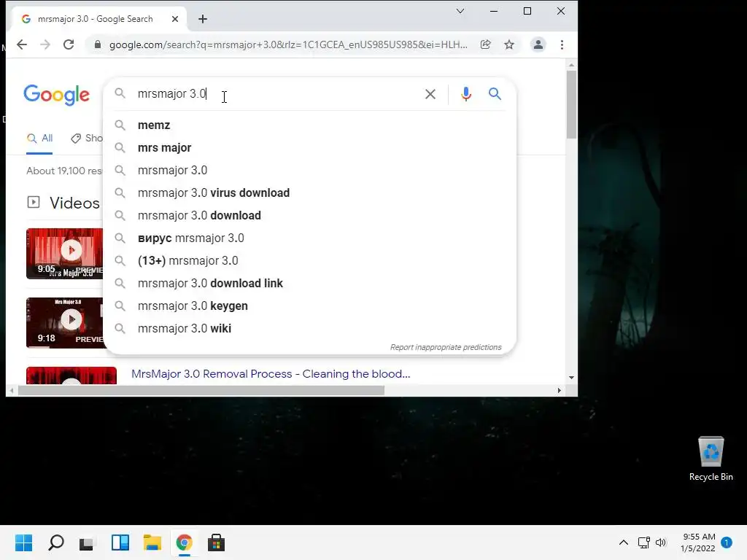
Task: Start voice search with the microphone icon
Action: click(466, 94)
